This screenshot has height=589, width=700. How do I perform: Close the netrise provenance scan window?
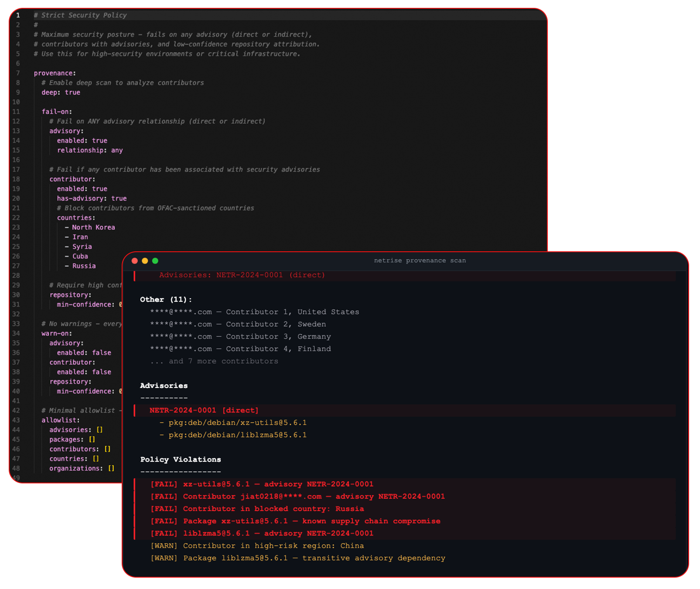pyautogui.click(x=135, y=260)
